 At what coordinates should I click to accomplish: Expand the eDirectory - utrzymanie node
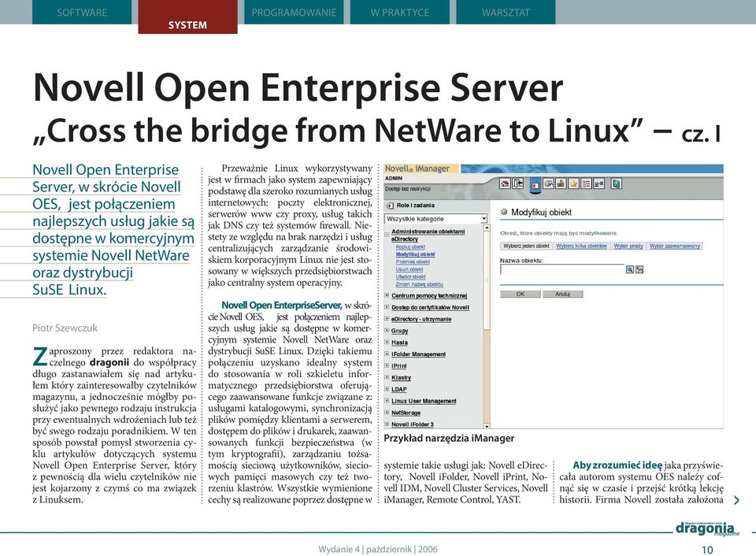[x=387, y=319]
